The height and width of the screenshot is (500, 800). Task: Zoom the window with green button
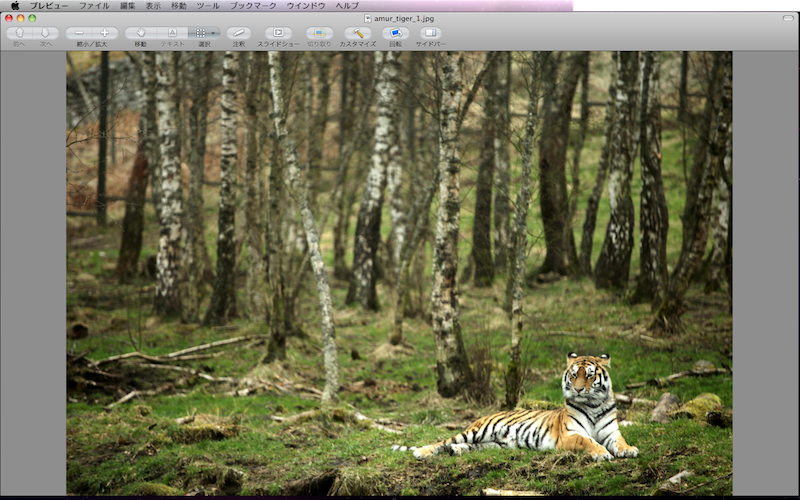click(32, 18)
